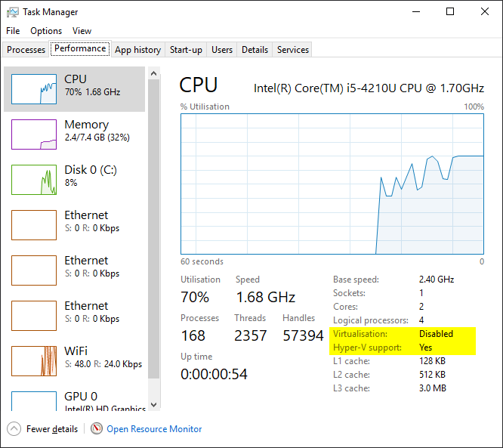Click the Resource Monitor icon at bottom
Screen dimensions: 503x448
(97, 429)
